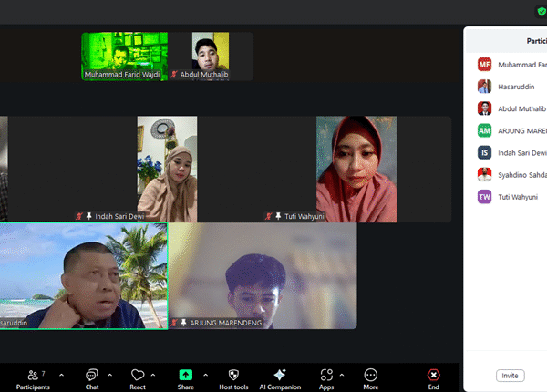Image resolution: width=547 pixels, height=392 pixels.
Task: Click Hasaruddin's avatar in participants list
Action: (x=485, y=87)
